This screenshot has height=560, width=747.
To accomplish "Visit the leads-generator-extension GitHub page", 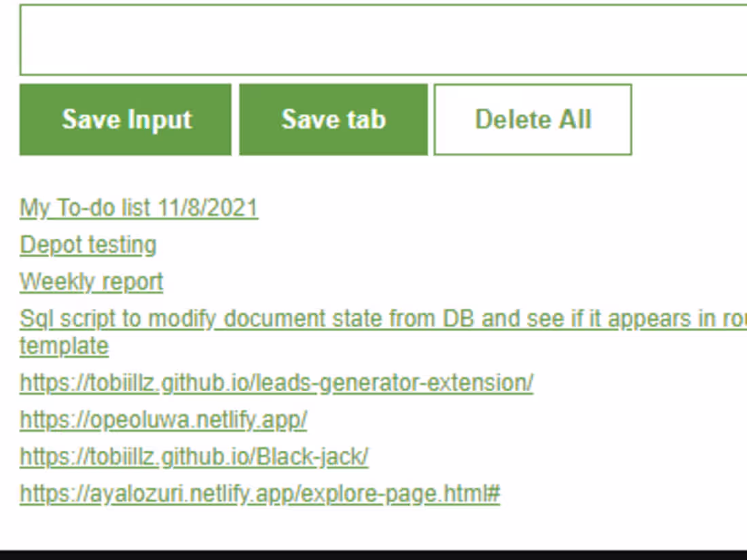I will (x=275, y=383).
